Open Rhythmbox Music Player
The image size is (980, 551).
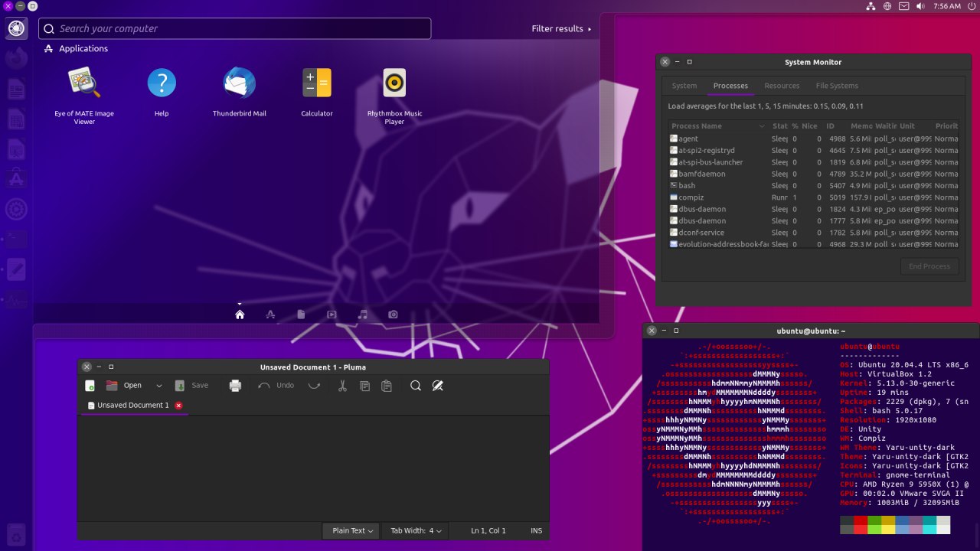tap(394, 83)
